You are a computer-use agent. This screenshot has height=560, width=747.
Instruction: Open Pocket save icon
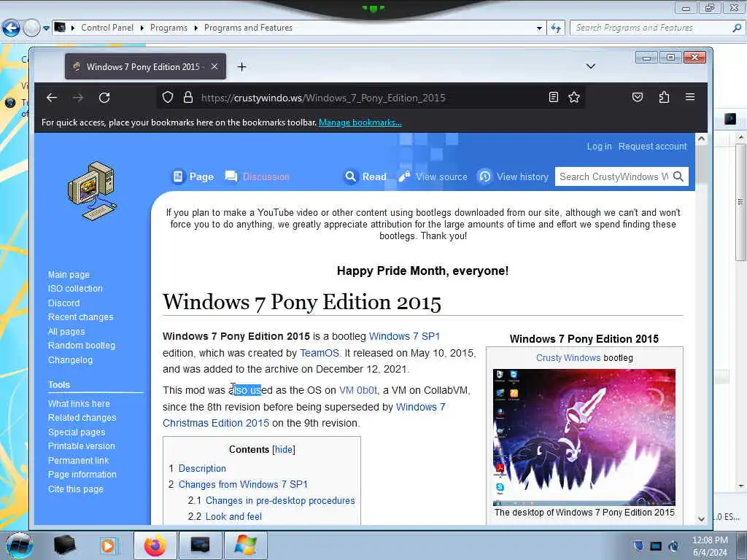pyautogui.click(x=638, y=98)
